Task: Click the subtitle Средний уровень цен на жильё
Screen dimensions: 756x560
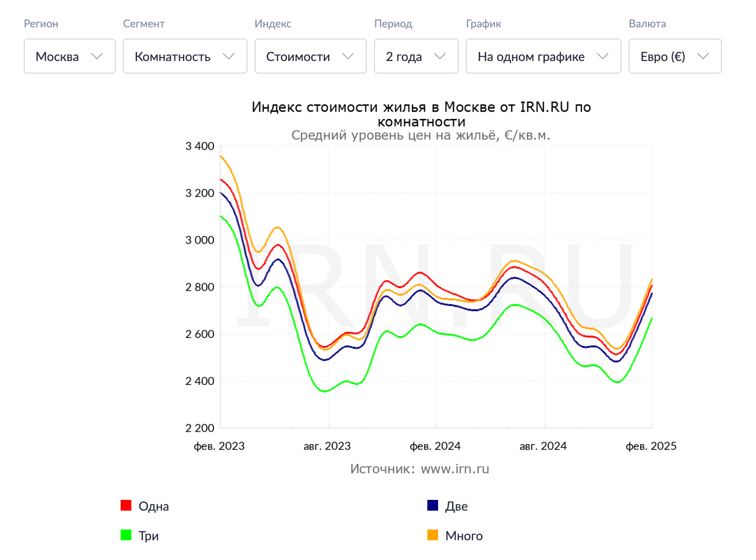Action: 421,135
